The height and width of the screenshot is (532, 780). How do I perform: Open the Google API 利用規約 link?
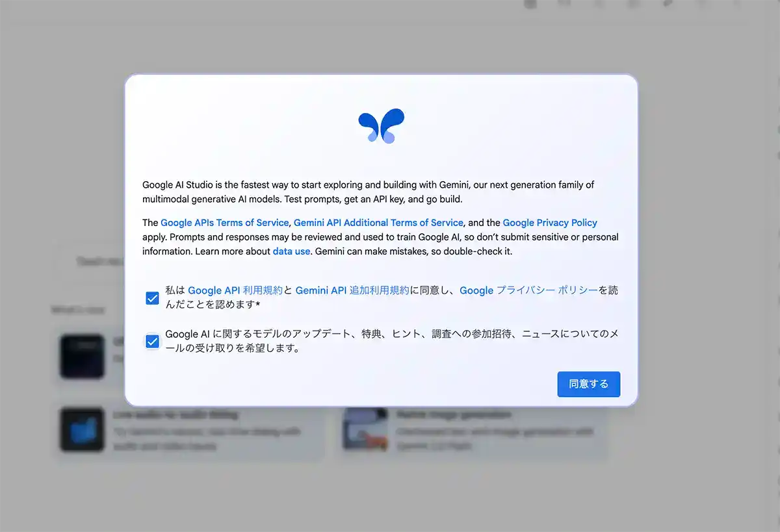tap(235, 291)
